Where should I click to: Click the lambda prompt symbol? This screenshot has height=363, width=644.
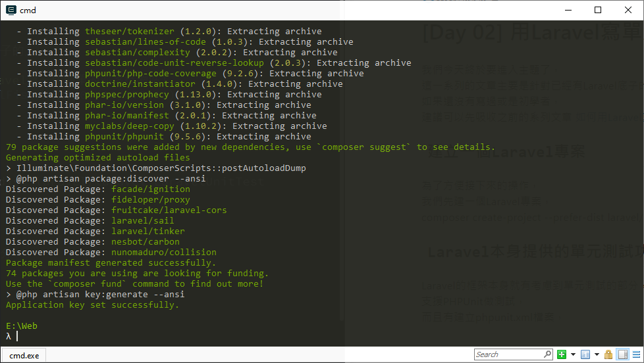(8, 336)
